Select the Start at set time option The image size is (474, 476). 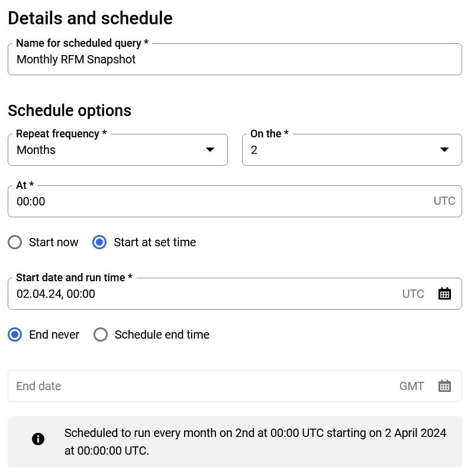point(100,242)
